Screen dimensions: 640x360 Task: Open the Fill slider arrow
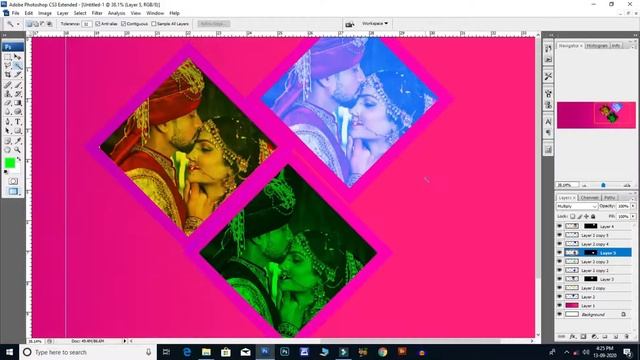click(x=633, y=216)
